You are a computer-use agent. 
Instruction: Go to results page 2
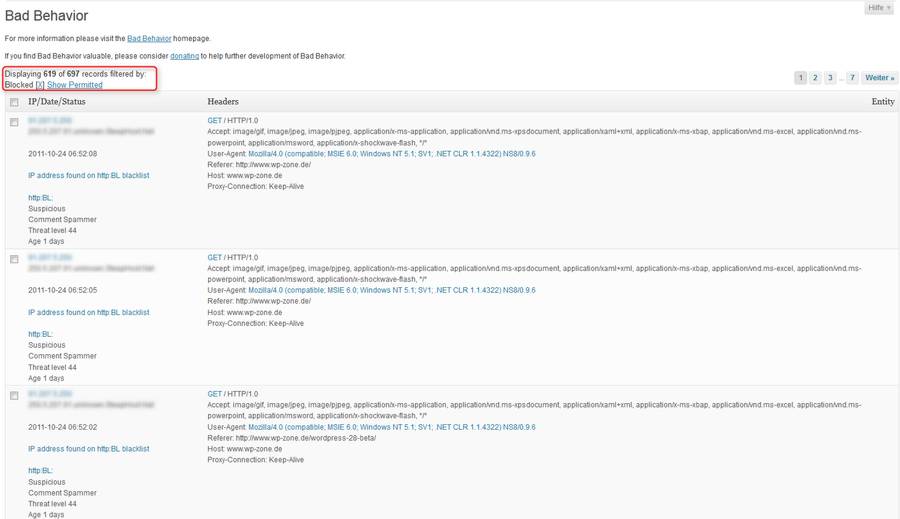pos(815,78)
